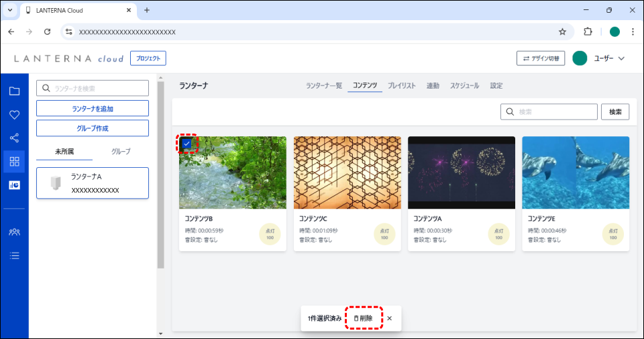
Task: Switch to the プレイリスト tab
Action: (401, 86)
